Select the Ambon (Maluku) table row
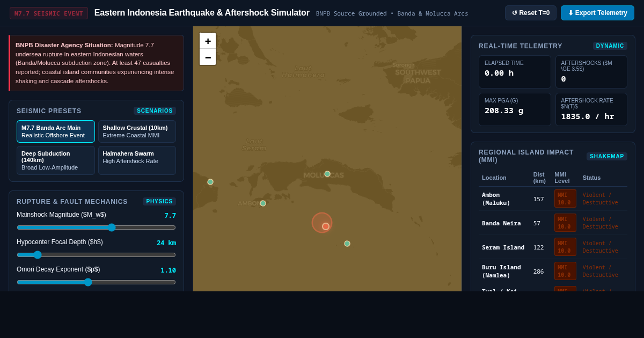The image size is (644, 338). tap(553, 199)
